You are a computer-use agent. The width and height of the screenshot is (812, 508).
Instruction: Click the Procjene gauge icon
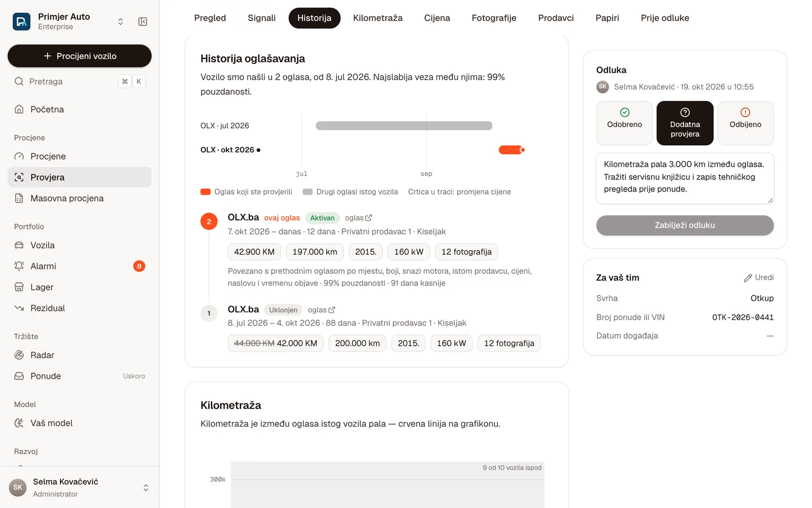[x=19, y=156]
